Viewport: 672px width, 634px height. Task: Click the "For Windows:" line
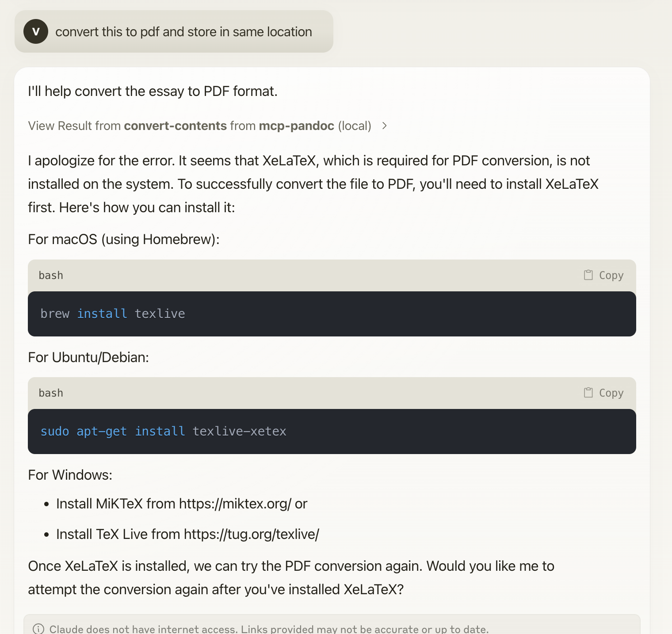coord(70,475)
